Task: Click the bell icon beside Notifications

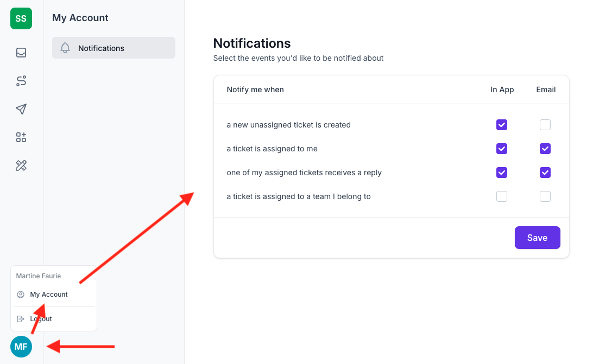Action: [65, 48]
